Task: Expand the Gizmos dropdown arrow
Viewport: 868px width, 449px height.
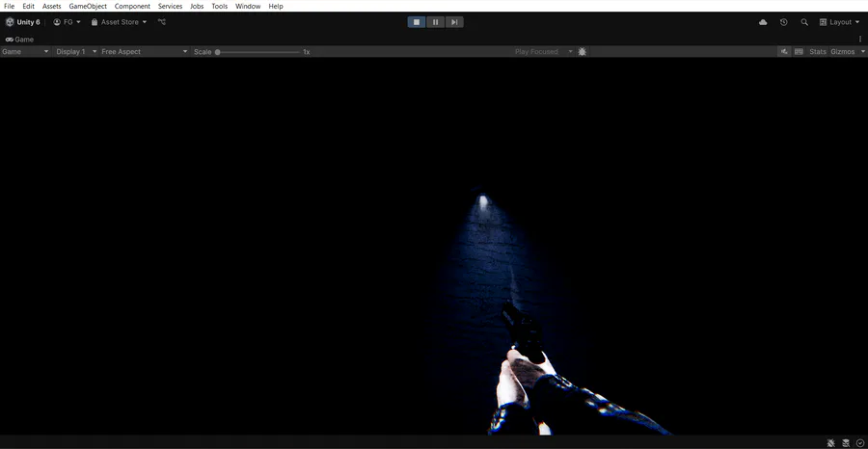Action: [x=862, y=51]
